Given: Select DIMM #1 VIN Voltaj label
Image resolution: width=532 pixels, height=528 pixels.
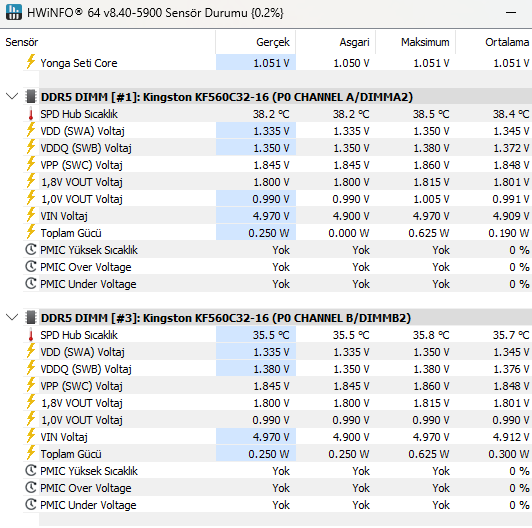Looking at the screenshot, I should tap(64, 216).
